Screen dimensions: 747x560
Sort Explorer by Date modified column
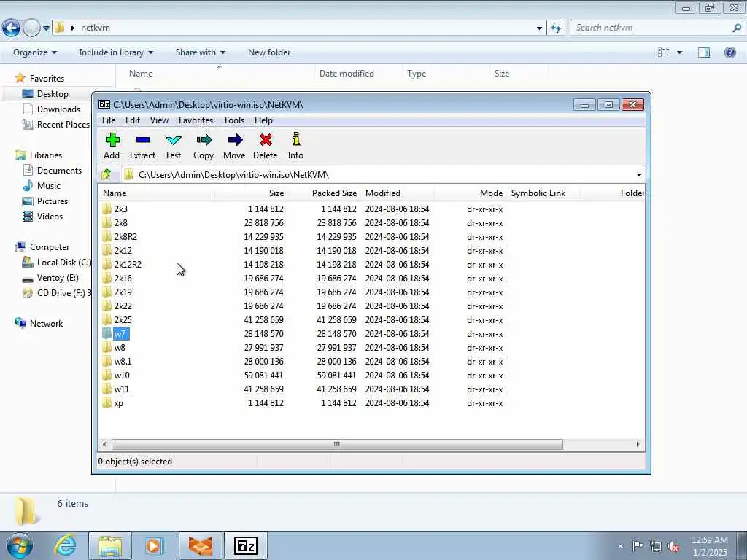(x=347, y=74)
